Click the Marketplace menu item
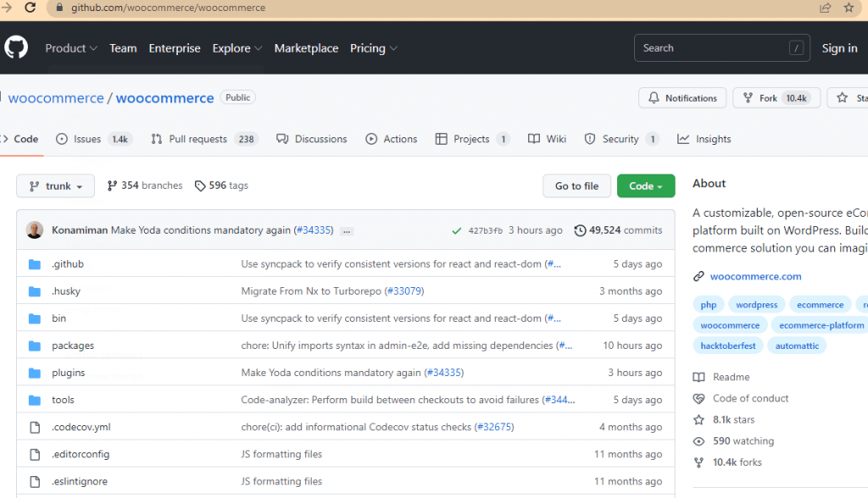The image size is (868, 498). 306,48
